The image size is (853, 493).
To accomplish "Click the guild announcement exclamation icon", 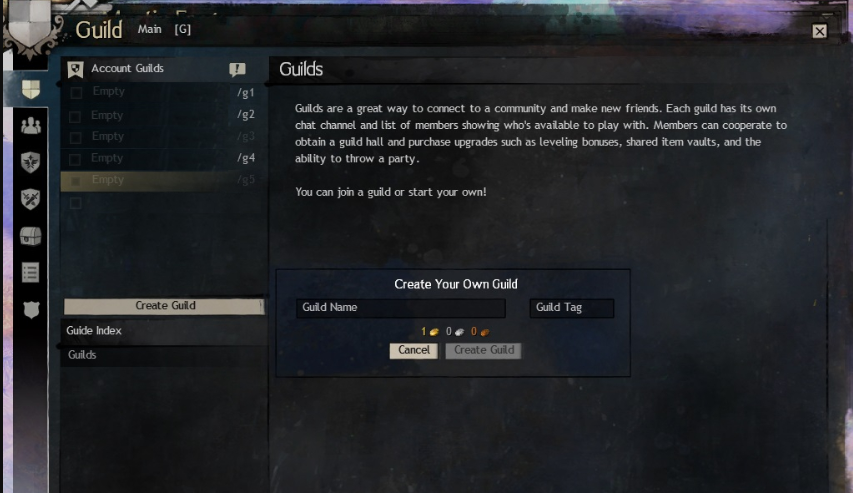I will [237, 70].
